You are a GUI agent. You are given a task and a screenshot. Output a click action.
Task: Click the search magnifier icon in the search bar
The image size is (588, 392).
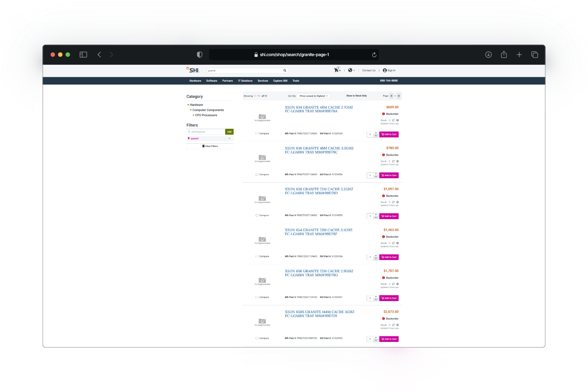(285, 70)
